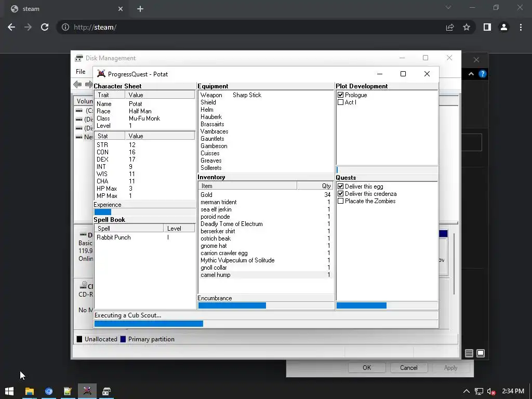Click the Qty column header in Inventory
532x399 pixels.
[x=315, y=186]
